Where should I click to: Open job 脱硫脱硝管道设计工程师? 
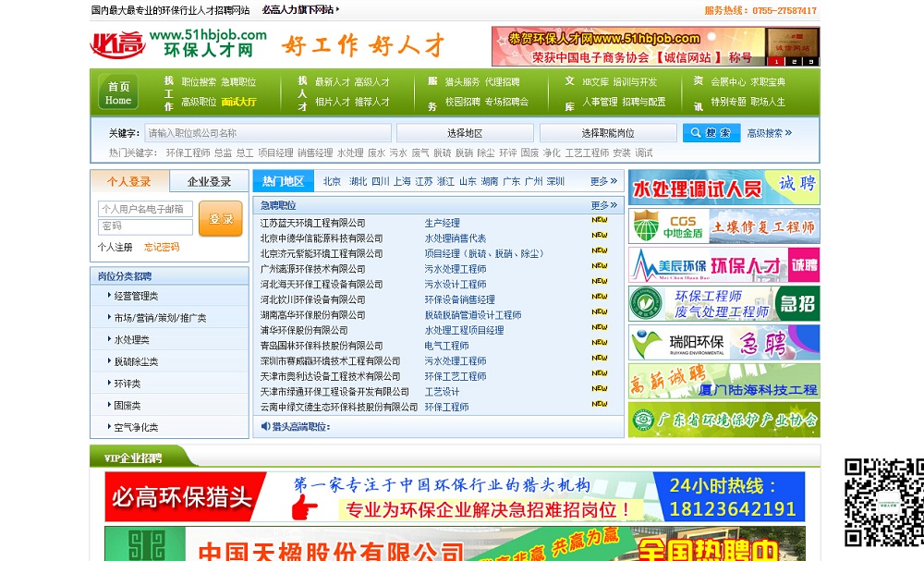pyautogui.click(x=472, y=314)
